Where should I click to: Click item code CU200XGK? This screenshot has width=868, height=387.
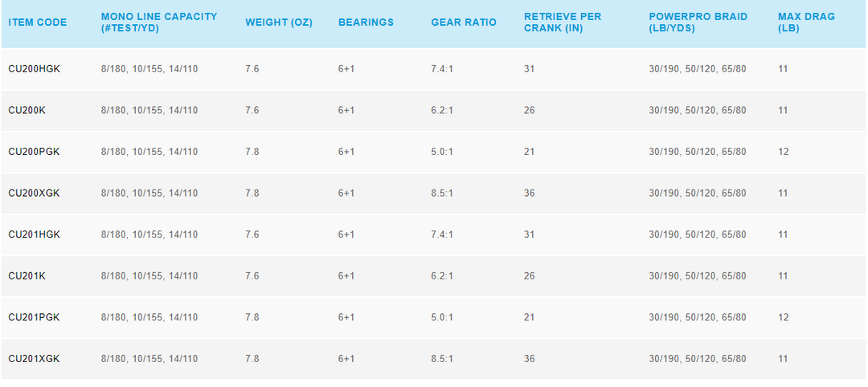coord(35,193)
